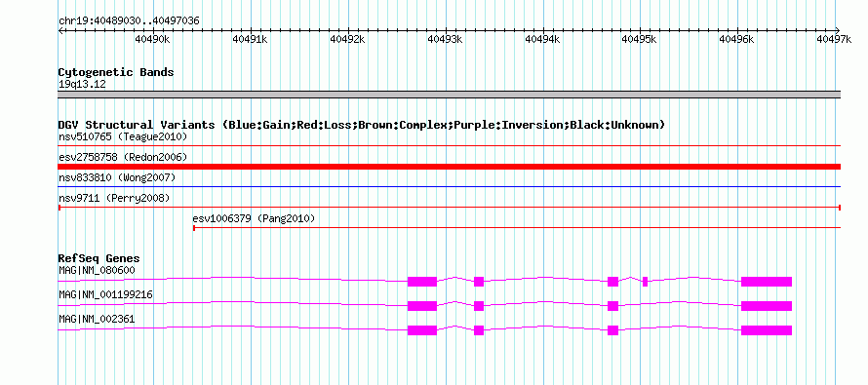The image size is (868, 385).
Task: Open the MAG|NM_002361 transcript label
Action: pos(97,319)
